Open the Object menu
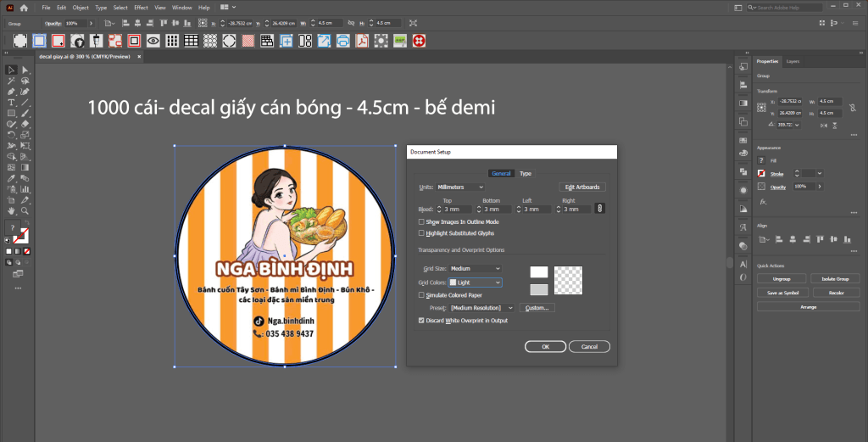 click(81, 8)
